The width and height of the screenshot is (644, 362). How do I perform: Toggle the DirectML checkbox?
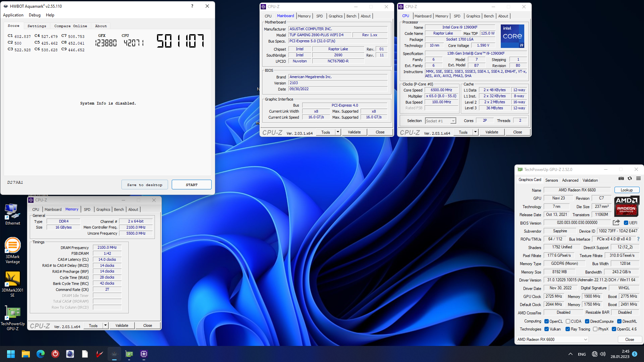point(619,321)
